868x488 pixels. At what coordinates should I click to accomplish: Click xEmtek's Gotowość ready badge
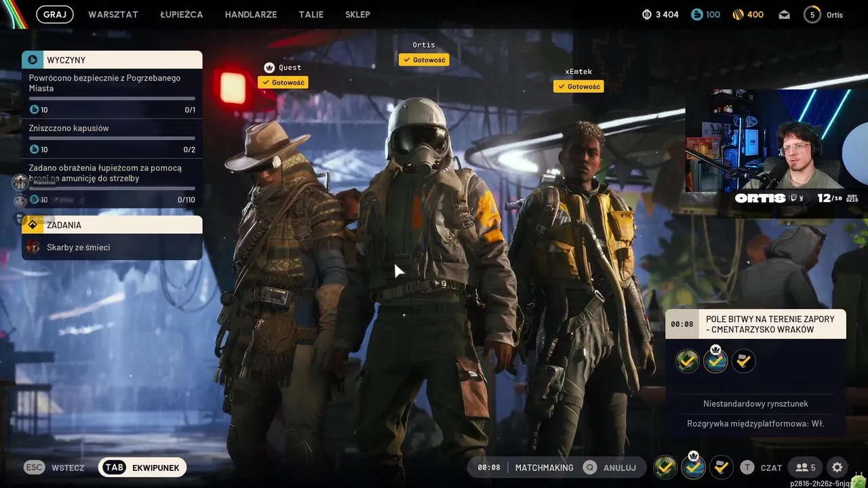578,86
